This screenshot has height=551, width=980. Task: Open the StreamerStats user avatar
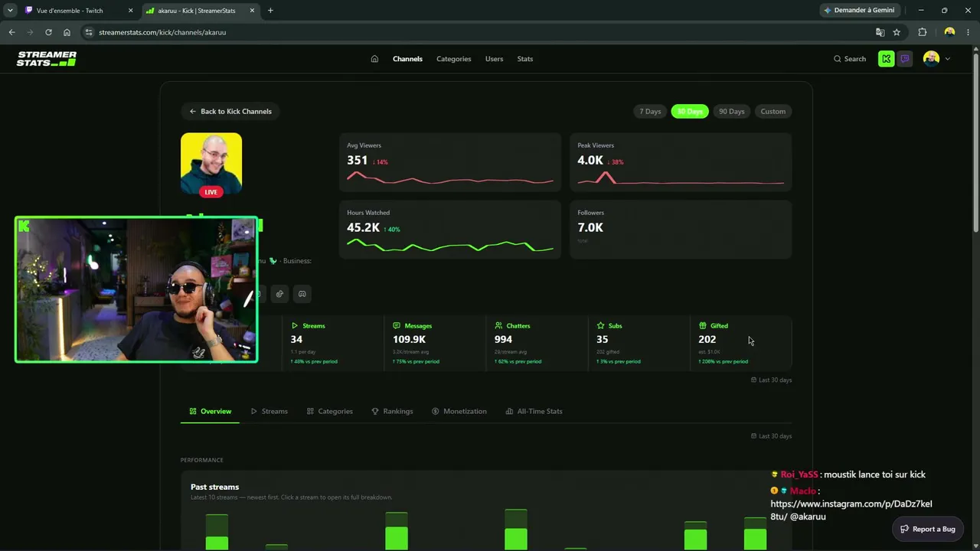(931, 59)
